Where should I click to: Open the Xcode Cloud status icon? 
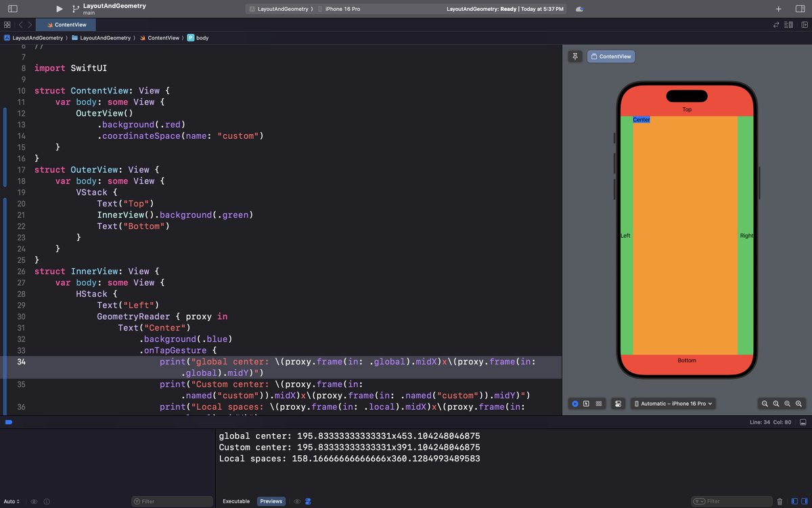pos(579,9)
